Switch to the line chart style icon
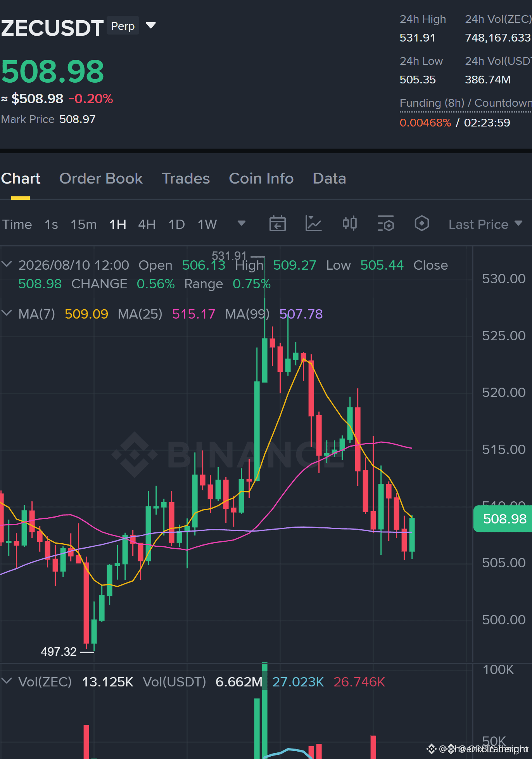Image resolution: width=532 pixels, height=759 pixels. pyautogui.click(x=313, y=224)
